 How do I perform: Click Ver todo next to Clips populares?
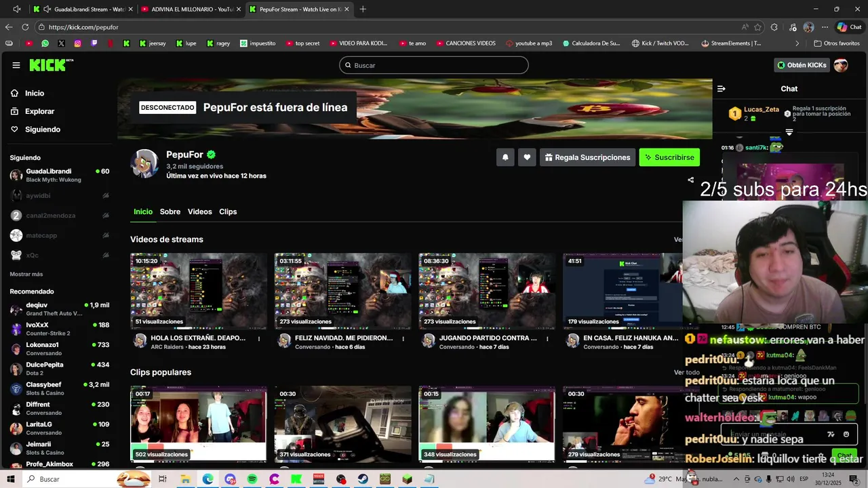pos(686,372)
